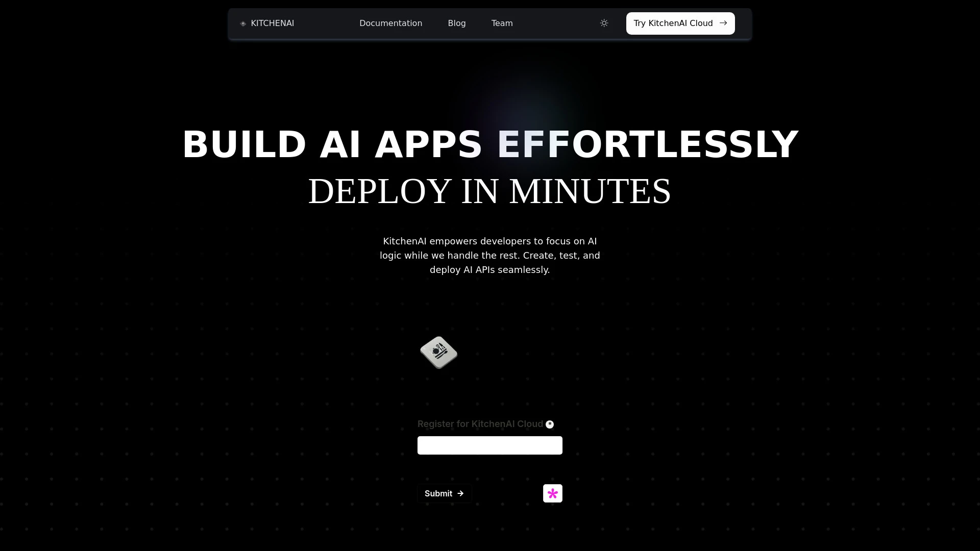The height and width of the screenshot is (551, 980).
Task: Click the small dot icon next to KITCHENAI
Action: click(243, 23)
